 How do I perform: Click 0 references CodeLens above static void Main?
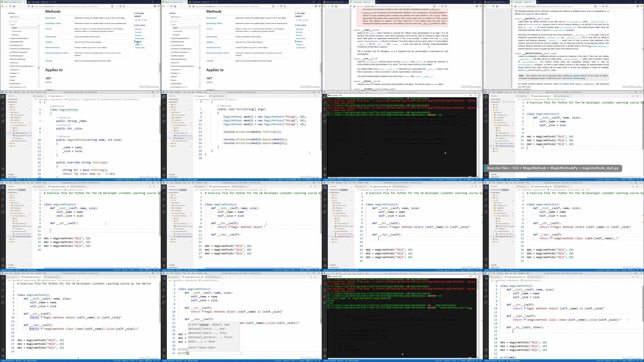coord(224,106)
